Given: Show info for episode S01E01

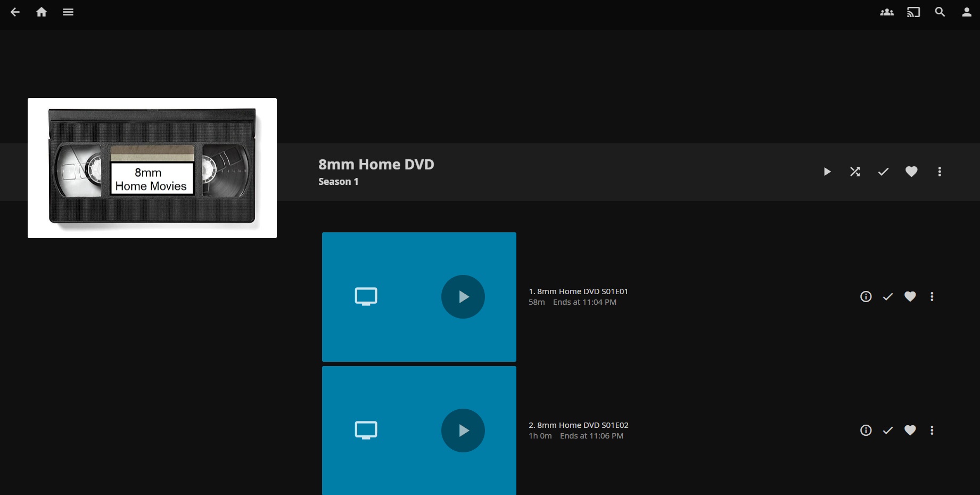Looking at the screenshot, I should [866, 297].
